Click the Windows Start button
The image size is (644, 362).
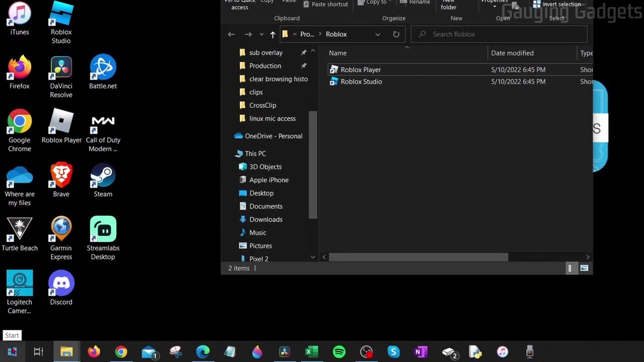tap(13, 352)
